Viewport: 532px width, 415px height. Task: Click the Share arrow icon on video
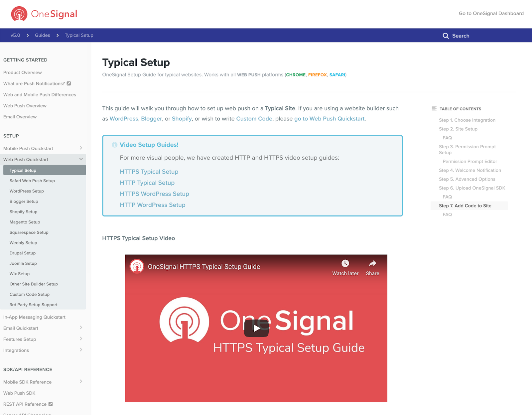coord(372,263)
